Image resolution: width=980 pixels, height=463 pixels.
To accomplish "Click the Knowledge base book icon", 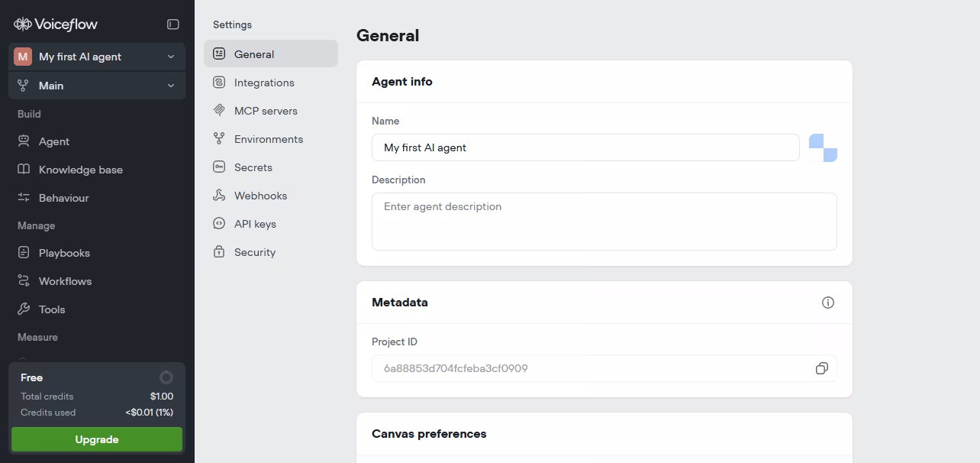I will (x=24, y=170).
